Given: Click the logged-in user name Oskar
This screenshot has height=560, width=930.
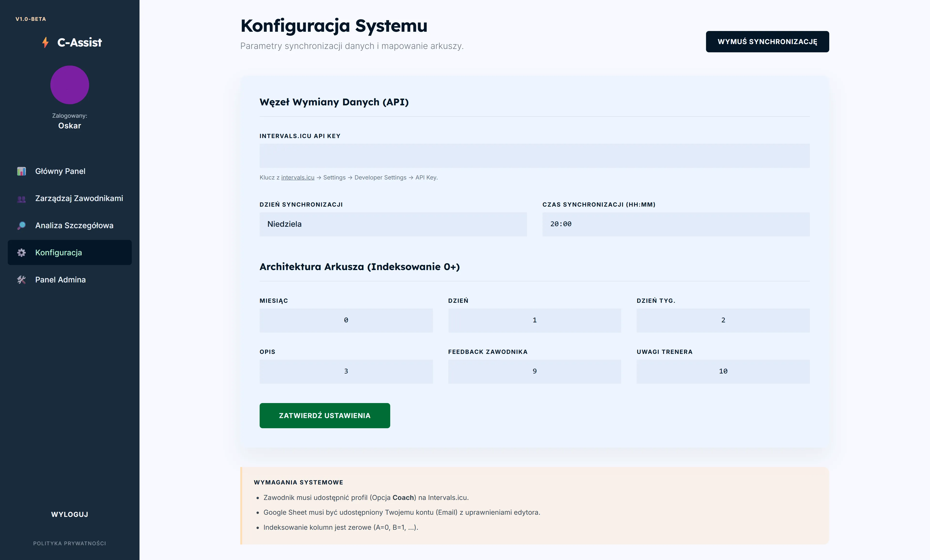Looking at the screenshot, I should coord(70,126).
